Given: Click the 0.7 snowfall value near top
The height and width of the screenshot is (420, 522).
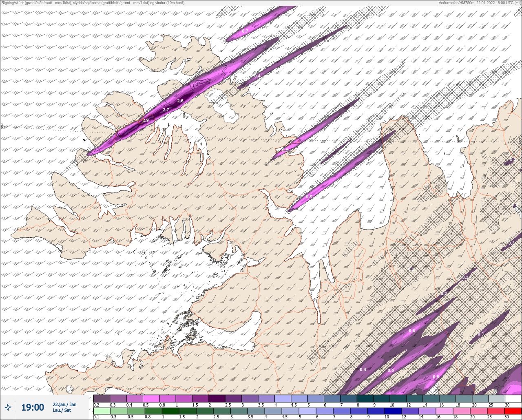Looking at the screenshot, I should point(245,31).
